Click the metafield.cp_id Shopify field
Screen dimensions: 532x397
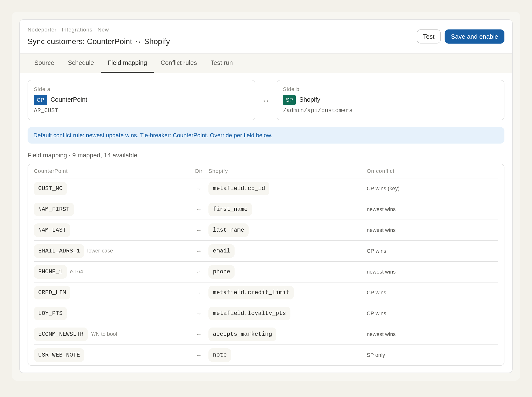click(x=239, y=188)
